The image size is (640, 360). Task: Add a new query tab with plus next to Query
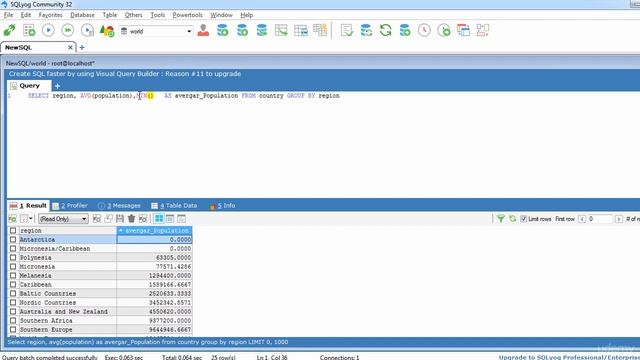point(57,86)
